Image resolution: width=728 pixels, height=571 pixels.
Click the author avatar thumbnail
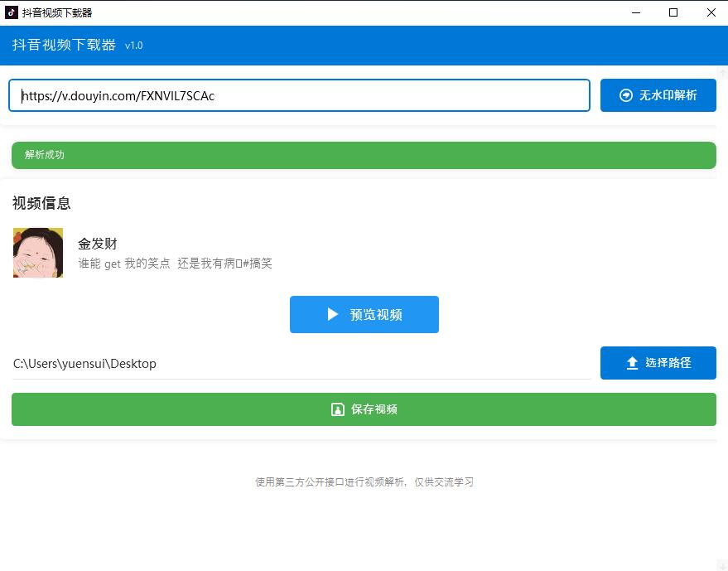[x=38, y=253]
